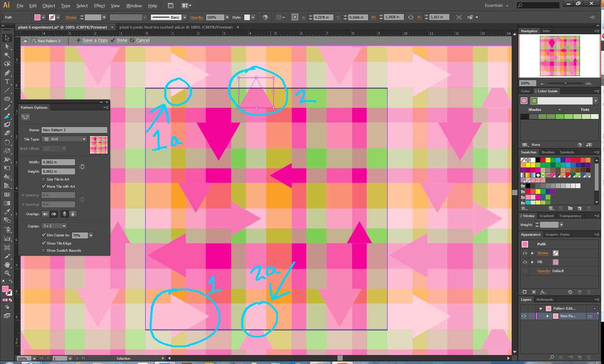Click the pattern Width input field
The width and height of the screenshot is (604, 364).
point(58,162)
